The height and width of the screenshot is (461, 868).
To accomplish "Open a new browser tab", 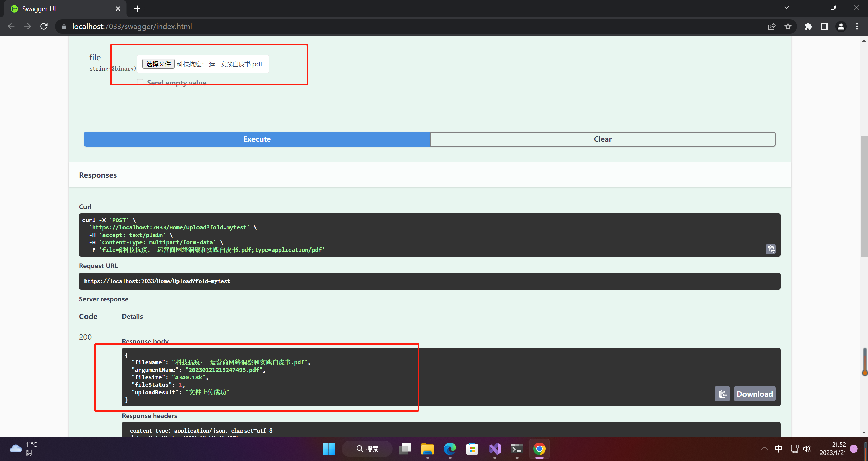I will 137,9.
